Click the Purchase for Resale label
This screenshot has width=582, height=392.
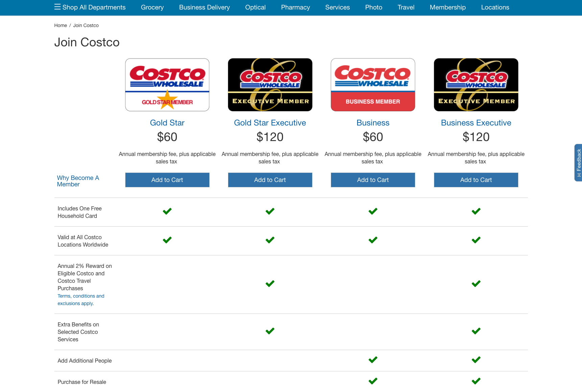coord(82,382)
